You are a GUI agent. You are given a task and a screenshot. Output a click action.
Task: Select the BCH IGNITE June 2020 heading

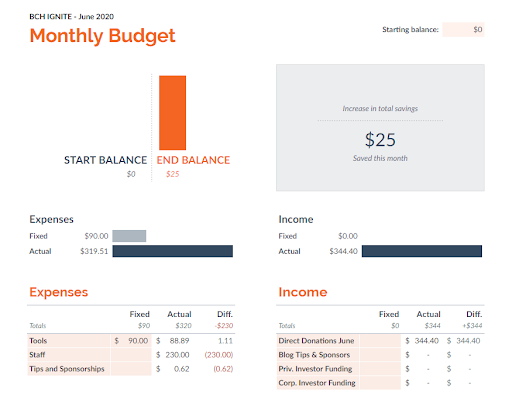(71, 17)
